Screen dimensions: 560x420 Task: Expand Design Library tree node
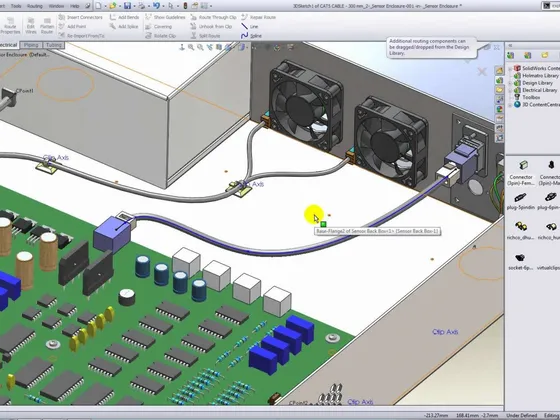click(x=510, y=83)
